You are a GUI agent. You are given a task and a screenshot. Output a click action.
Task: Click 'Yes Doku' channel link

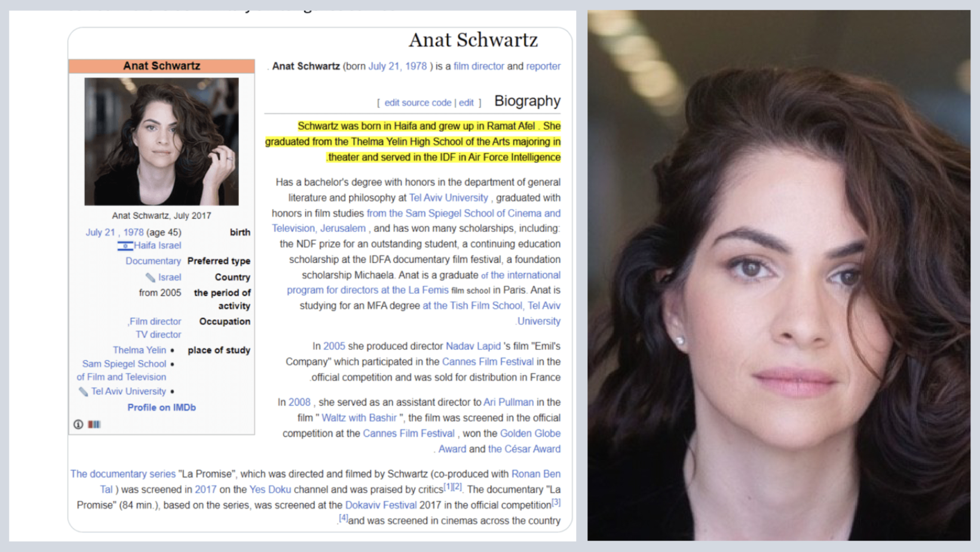(x=270, y=490)
